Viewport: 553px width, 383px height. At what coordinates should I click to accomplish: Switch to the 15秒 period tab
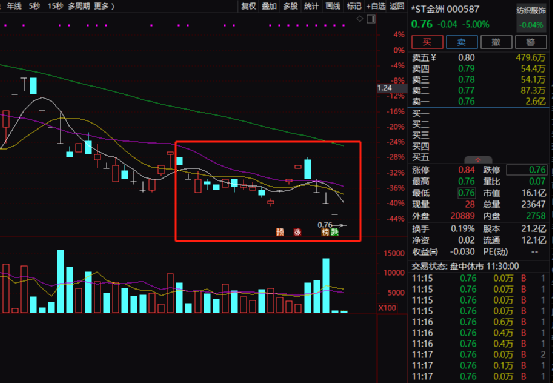pos(56,6)
